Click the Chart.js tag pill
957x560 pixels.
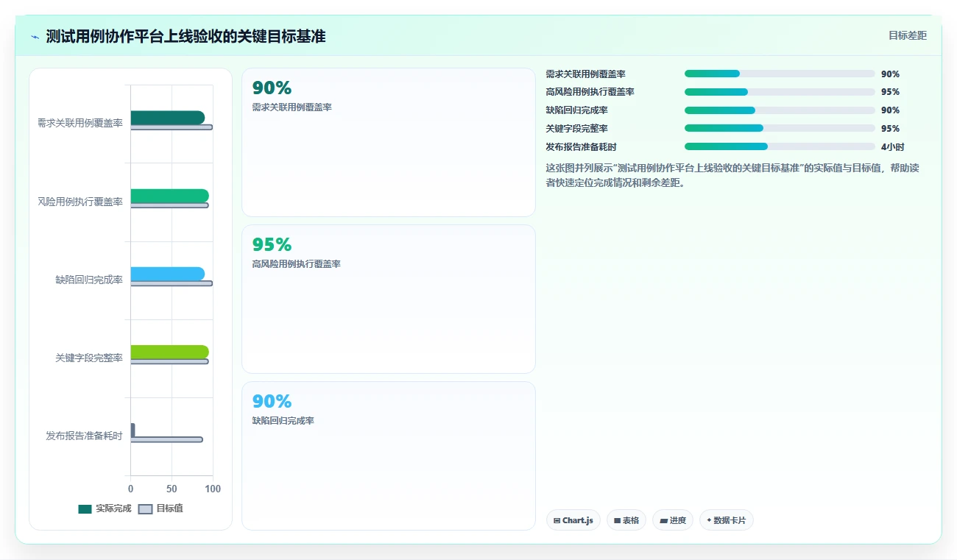pyautogui.click(x=573, y=520)
